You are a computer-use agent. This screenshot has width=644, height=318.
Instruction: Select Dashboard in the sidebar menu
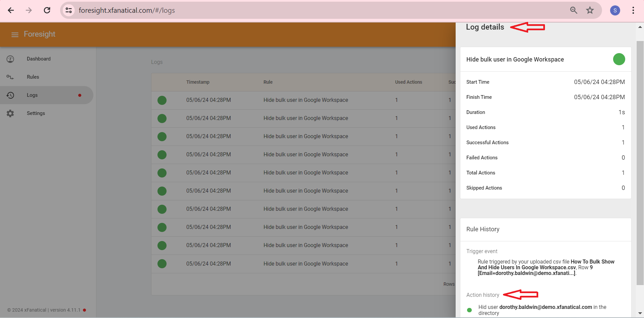(x=39, y=58)
